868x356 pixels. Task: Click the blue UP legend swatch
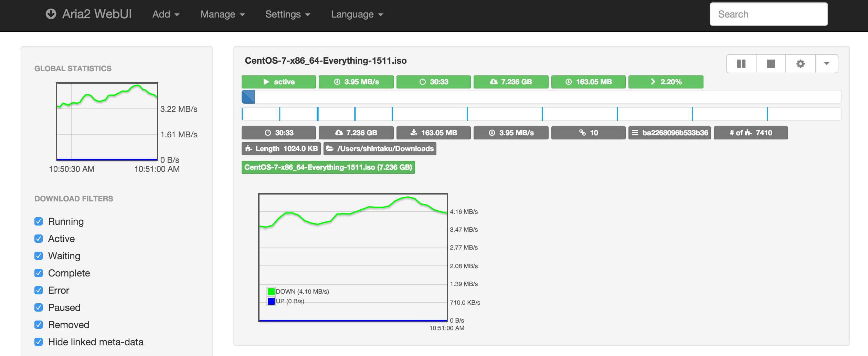click(271, 301)
